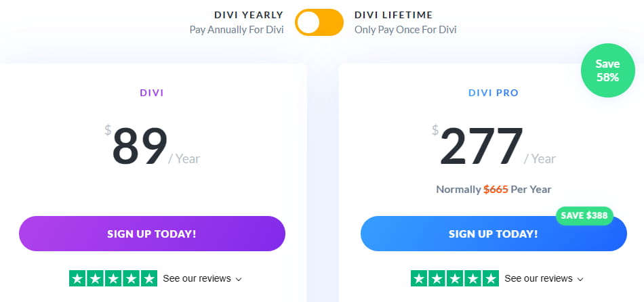The image size is (644, 302).
Task: Click the green Trustpilot stars under Divi plan
Action: tap(113, 278)
